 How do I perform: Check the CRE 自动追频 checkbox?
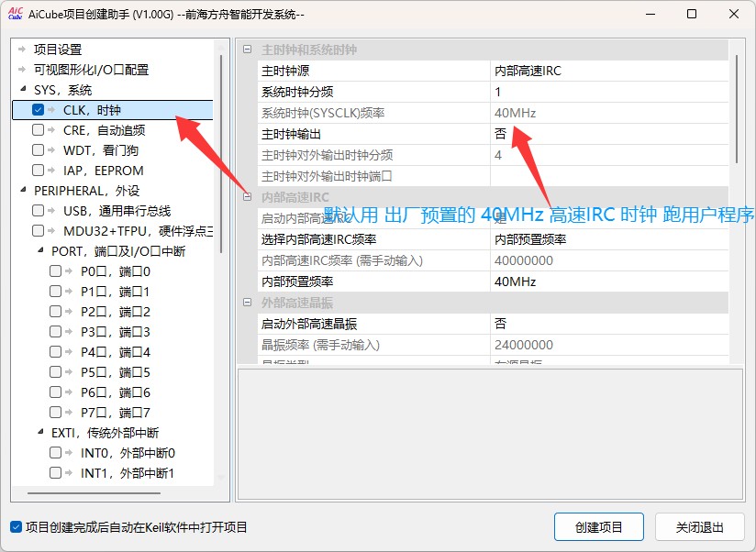tap(39, 130)
